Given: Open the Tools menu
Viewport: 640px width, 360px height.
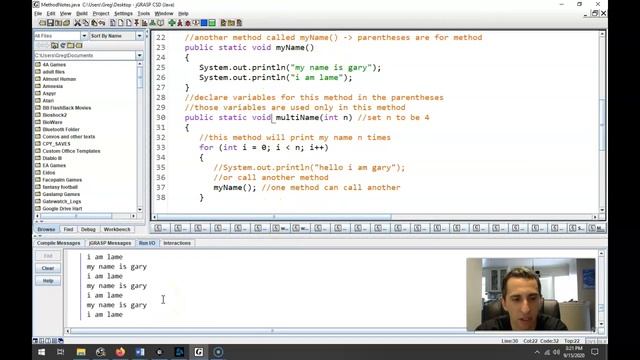Looking at the screenshot, I should 144,13.
